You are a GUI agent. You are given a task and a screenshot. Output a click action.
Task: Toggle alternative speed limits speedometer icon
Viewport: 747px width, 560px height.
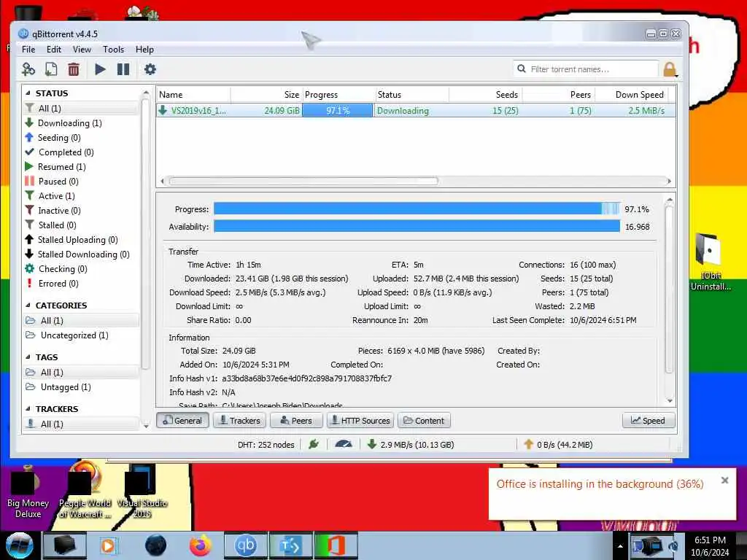point(344,445)
